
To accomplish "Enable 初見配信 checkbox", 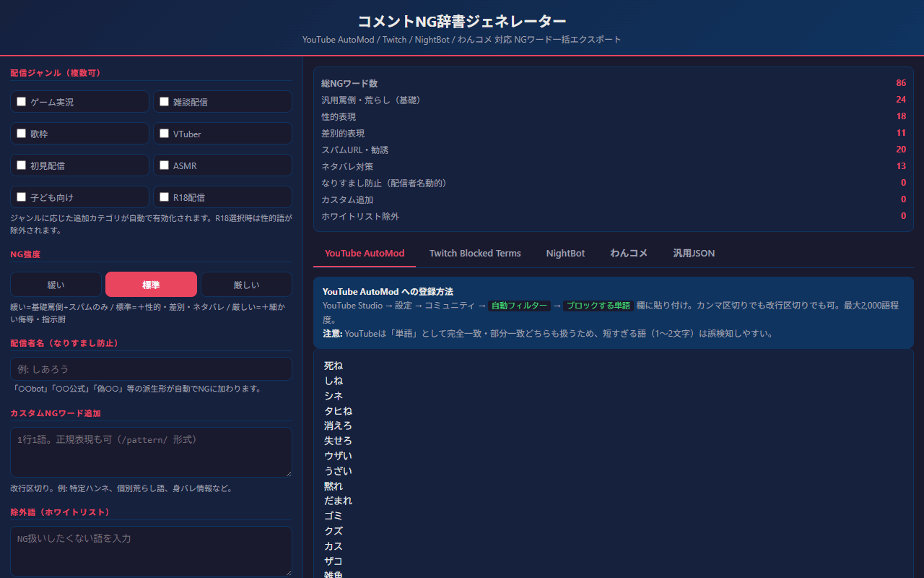I will point(22,165).
